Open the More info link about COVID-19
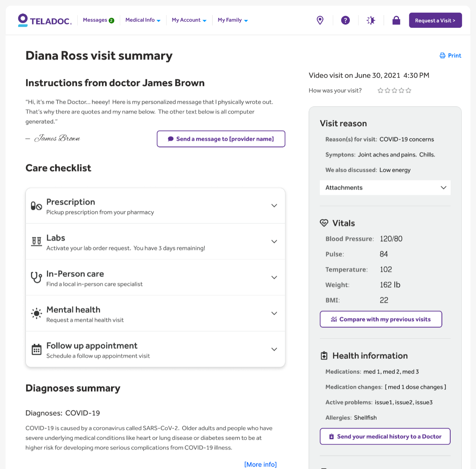The width and height of the screenshot is (476, 469). [x=260, y=464]
